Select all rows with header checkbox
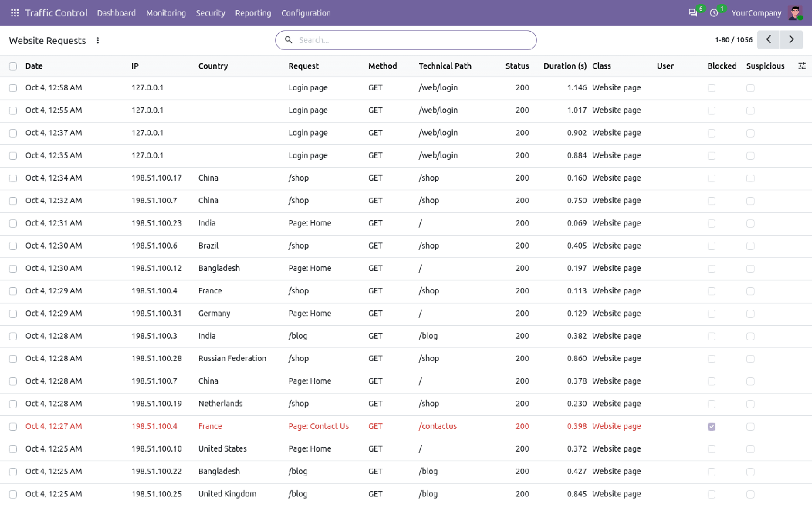This screenshot has width=812, height=508. click(13, 66)
